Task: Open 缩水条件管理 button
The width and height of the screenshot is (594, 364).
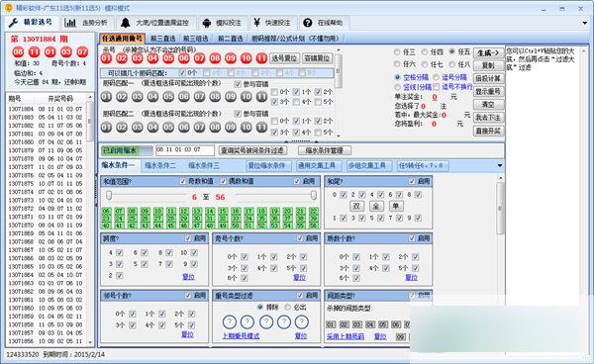Action: point(325,150)
